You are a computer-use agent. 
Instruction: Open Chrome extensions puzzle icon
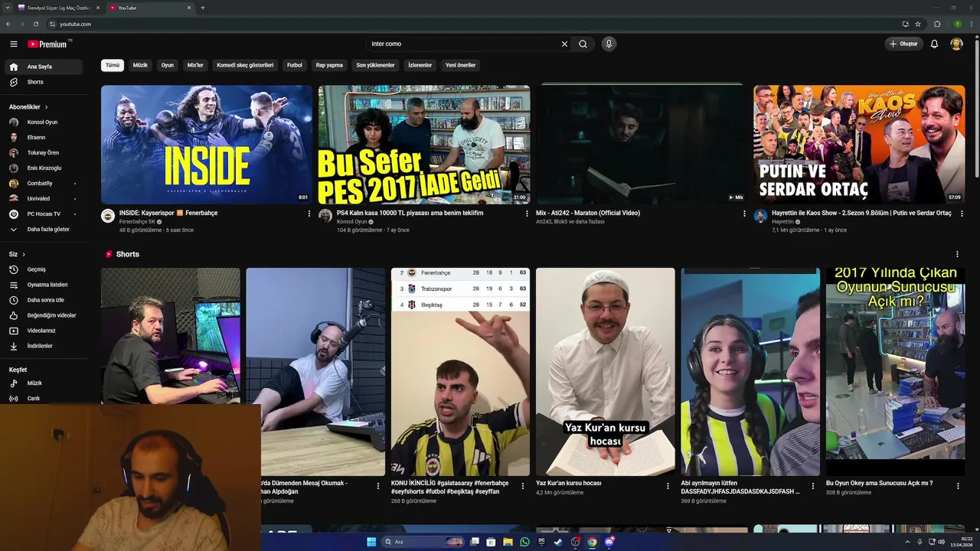point(937,24)
